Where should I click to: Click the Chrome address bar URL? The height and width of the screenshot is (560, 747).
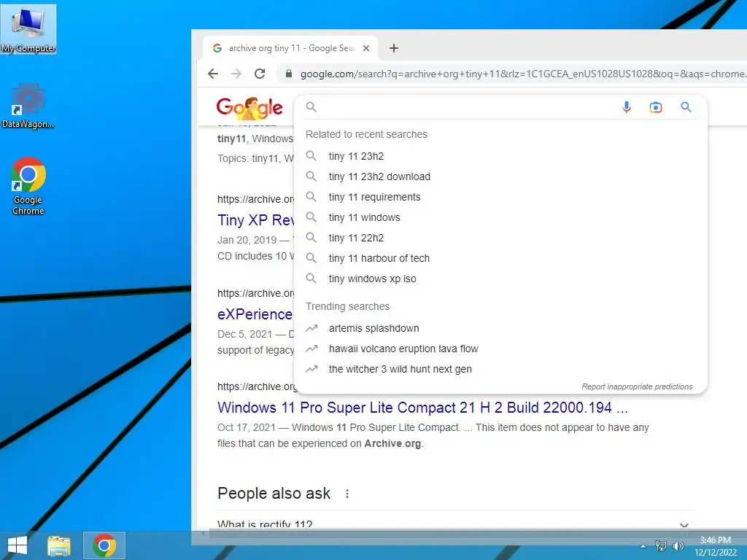coord(523,74)
